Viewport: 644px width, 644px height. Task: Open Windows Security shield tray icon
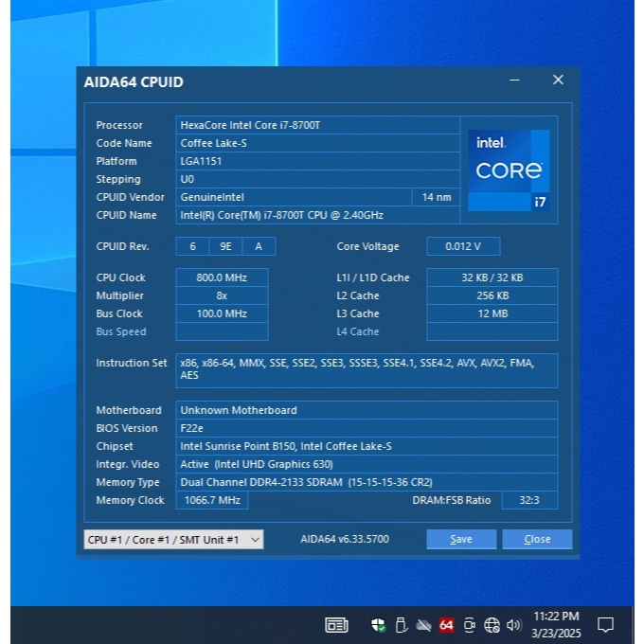point(378,625)
